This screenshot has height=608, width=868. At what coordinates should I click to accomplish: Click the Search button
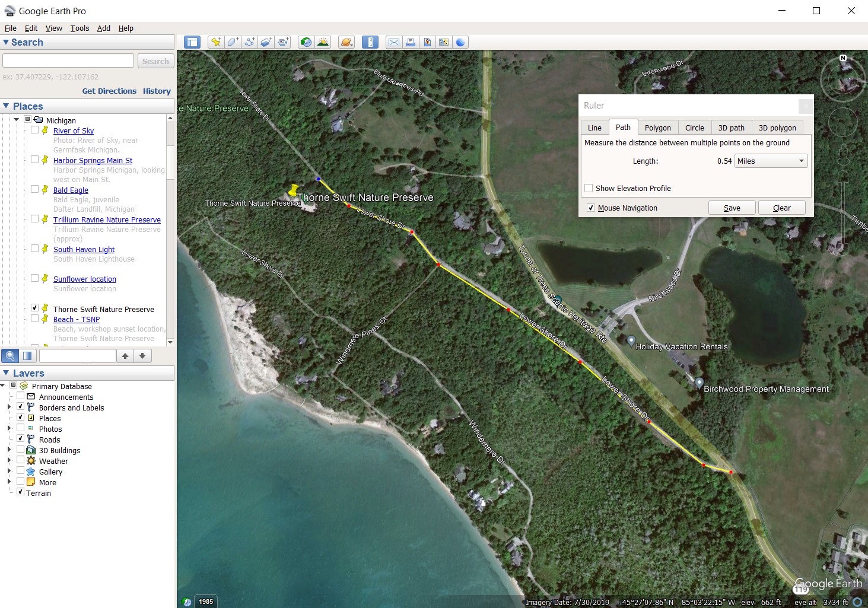pos(155,61)
